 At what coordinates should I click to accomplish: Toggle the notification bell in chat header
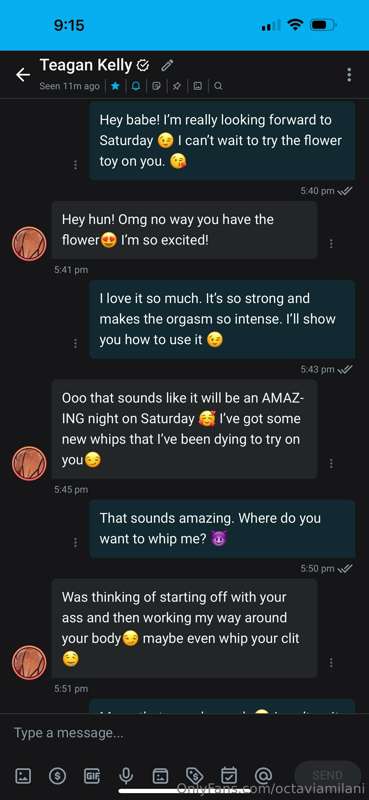[x=136, y=86]
